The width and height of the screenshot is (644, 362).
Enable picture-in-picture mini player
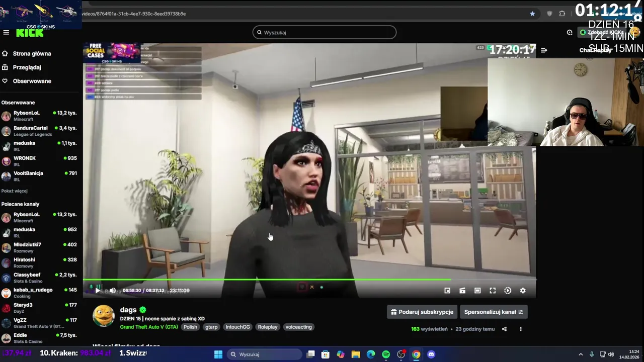click(x=447, y=291)
